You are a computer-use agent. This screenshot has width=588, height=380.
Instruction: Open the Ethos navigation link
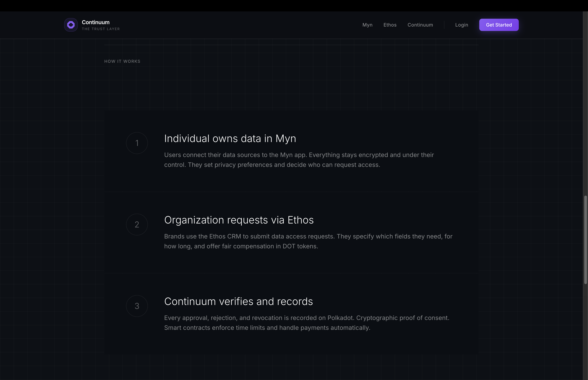pyautogui.click(x=390, y=25)
